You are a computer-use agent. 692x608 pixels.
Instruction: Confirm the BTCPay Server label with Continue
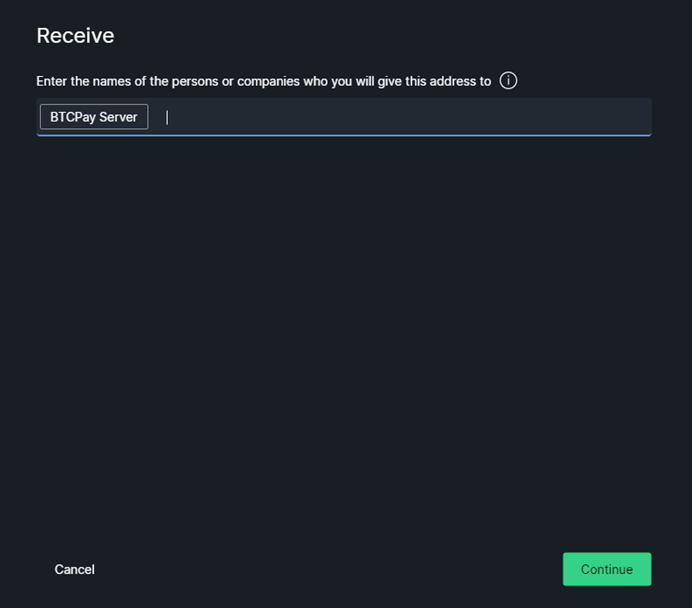coord(606,569)
